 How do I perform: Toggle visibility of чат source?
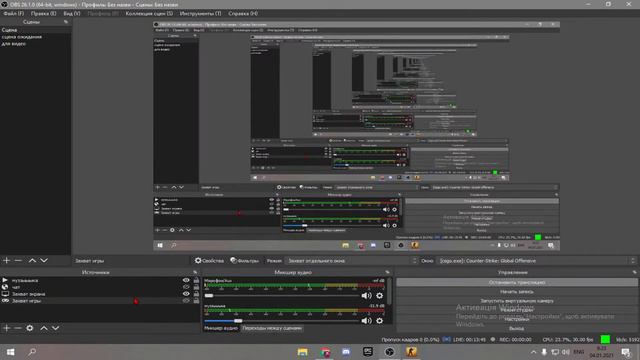(x=186, y=287)
